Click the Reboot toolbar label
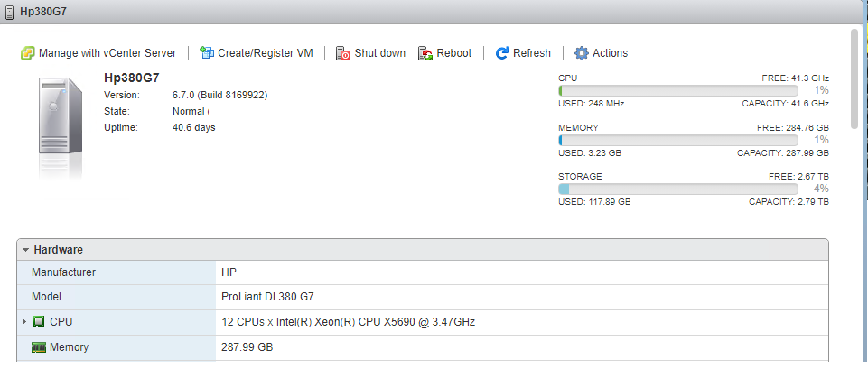The height and width of the screenshot is (369, 868). click(454, 53)
